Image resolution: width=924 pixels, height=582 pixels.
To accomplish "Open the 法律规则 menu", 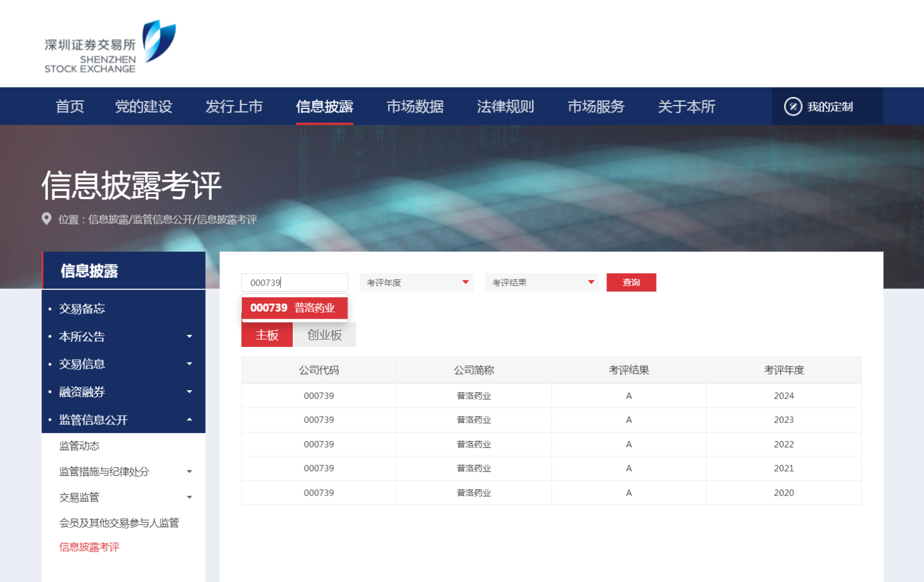I will (x=505, y=106).
